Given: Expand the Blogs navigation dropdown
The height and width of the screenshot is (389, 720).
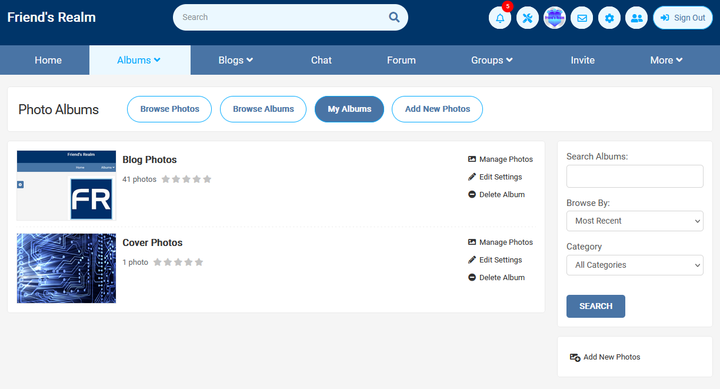Looking at the screenshot, I should [235, 60].
